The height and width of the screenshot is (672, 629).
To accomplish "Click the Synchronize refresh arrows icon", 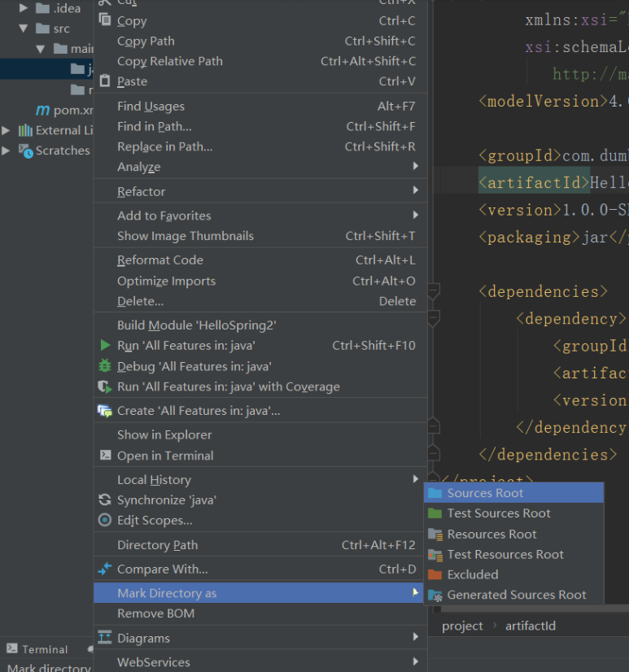I will [105, 500].
